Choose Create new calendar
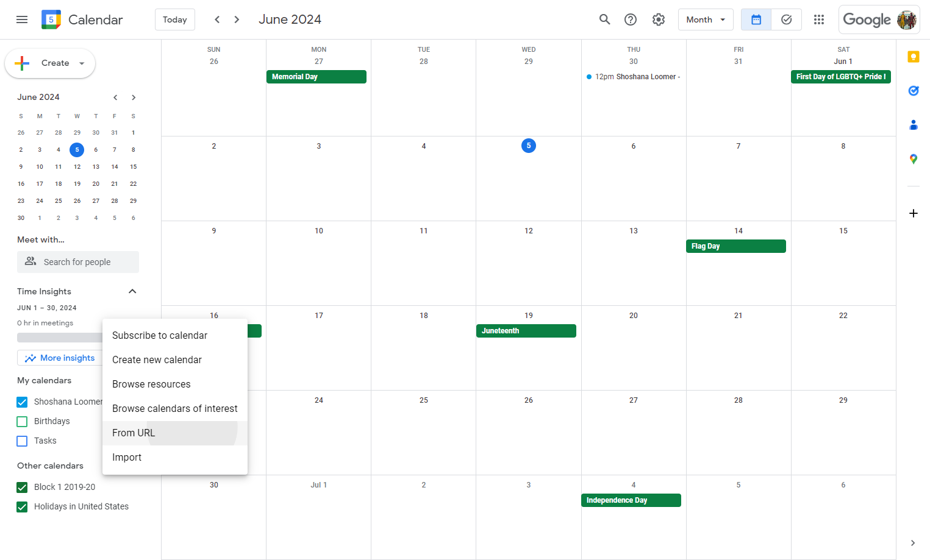The image size is (930, 560). point(175,360)
